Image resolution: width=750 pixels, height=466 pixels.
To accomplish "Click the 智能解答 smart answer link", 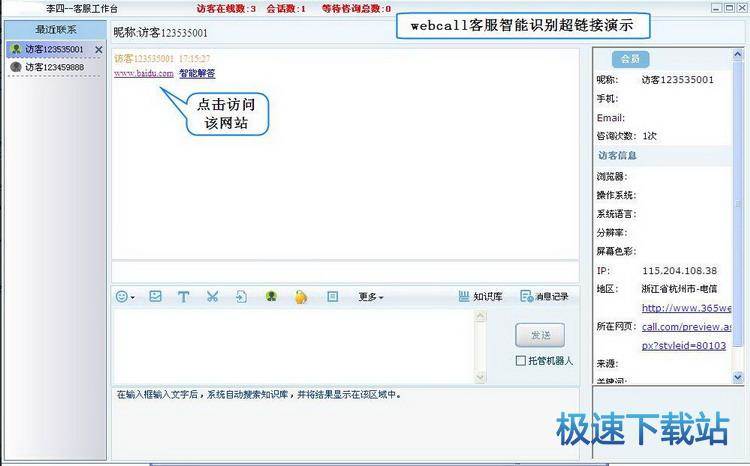I will [197, 73].
